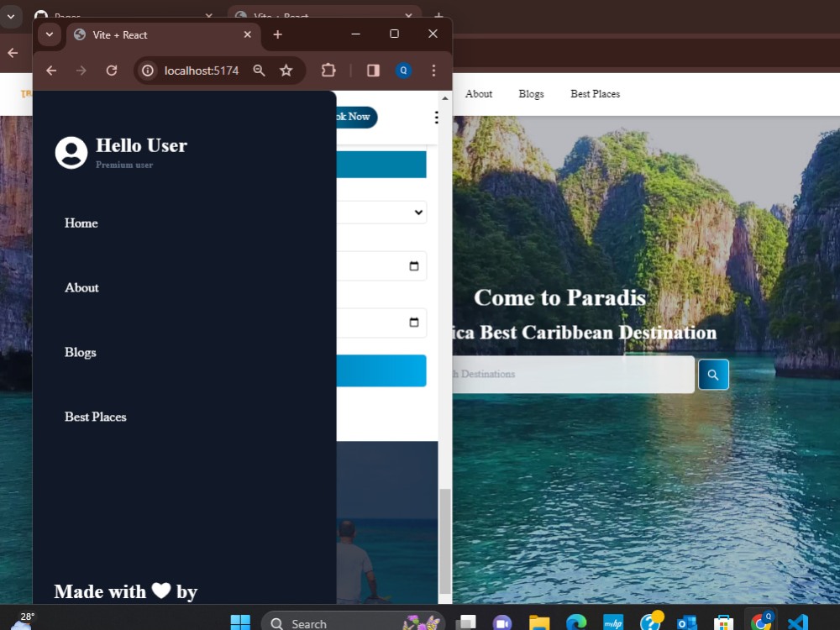Open the background window tab search dropdown
Image resolution: width=840 pixels, height=630 pixels.
[x=11, y=17]
